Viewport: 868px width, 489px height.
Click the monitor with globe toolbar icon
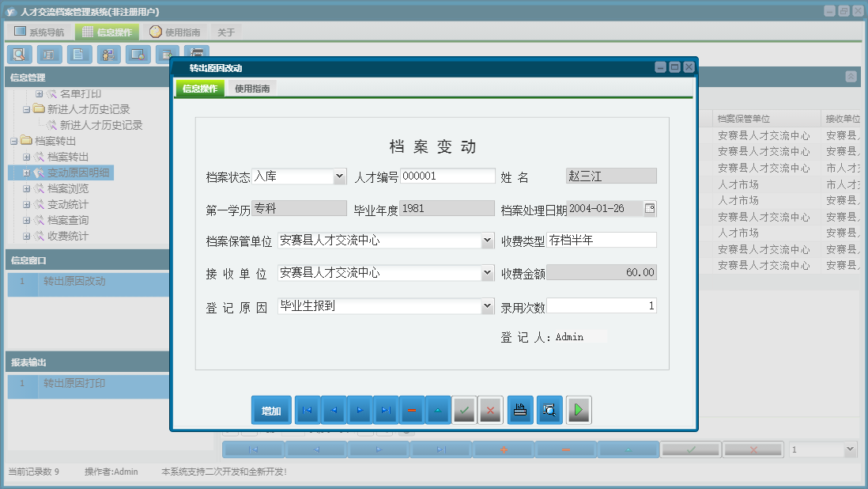pos(138,54)
